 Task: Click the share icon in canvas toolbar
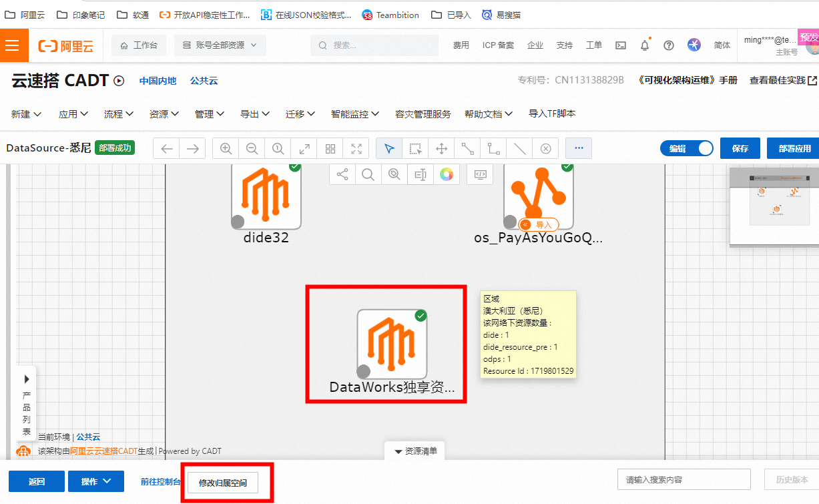tap(342, 174)
